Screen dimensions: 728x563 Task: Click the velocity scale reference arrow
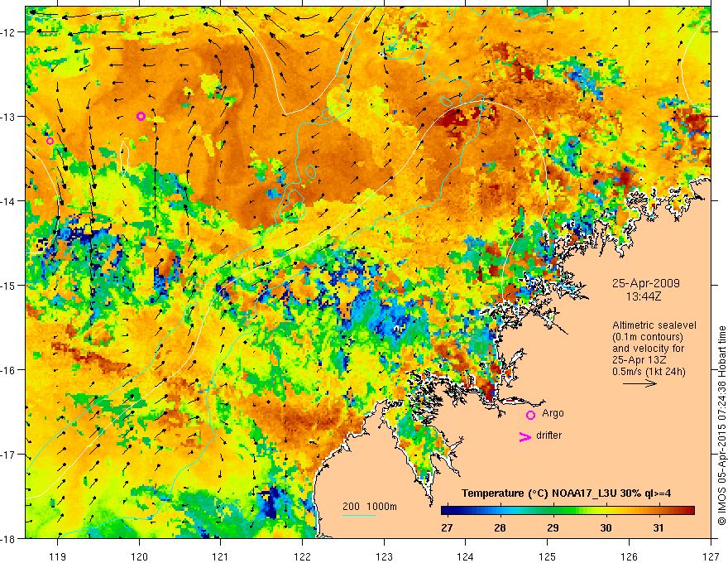pyautogui.click(x=639, y=383)
